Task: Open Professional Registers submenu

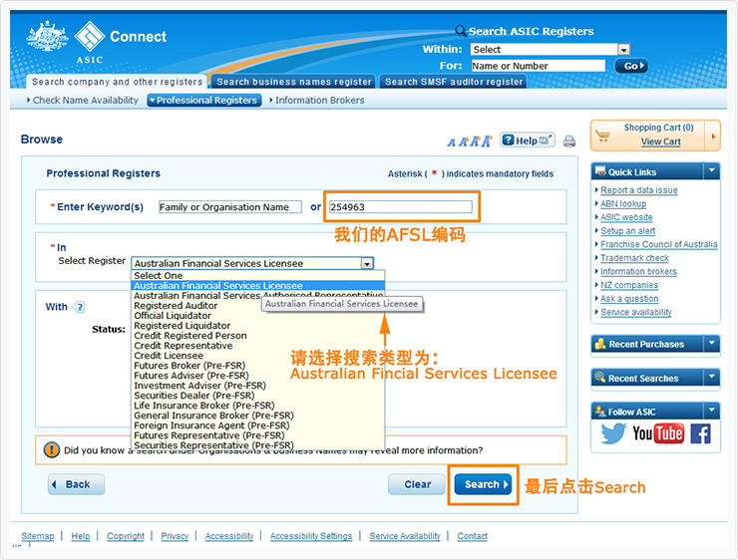Action: (204, 101)
